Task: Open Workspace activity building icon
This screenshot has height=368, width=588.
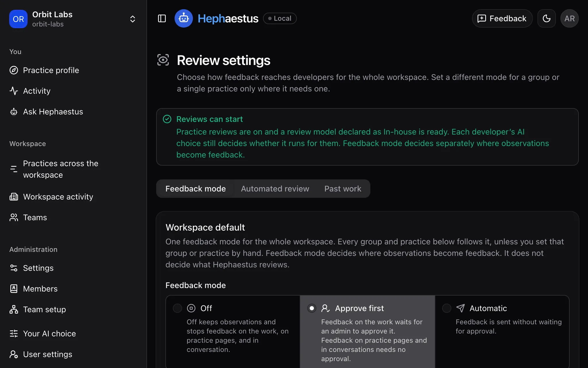Action: [x=14, y=197]
